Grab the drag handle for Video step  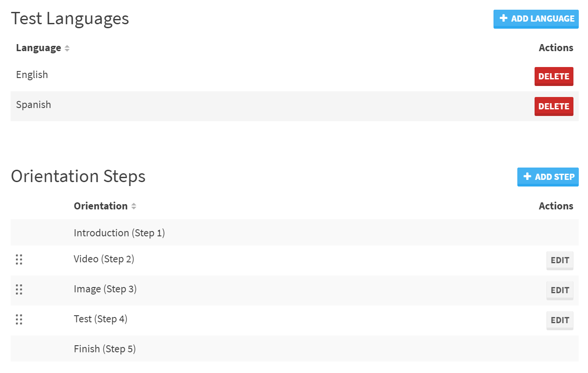19,259
